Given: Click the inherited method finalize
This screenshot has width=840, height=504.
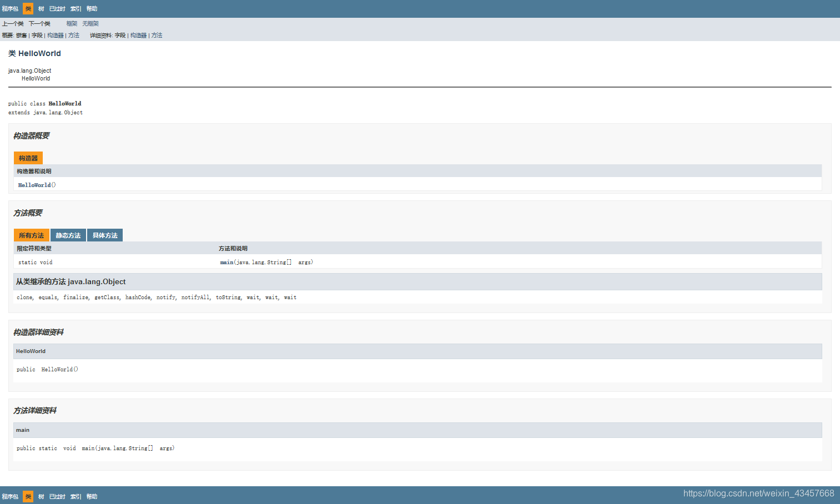Looking at the screenshot, I should click(x=76, y=298).
